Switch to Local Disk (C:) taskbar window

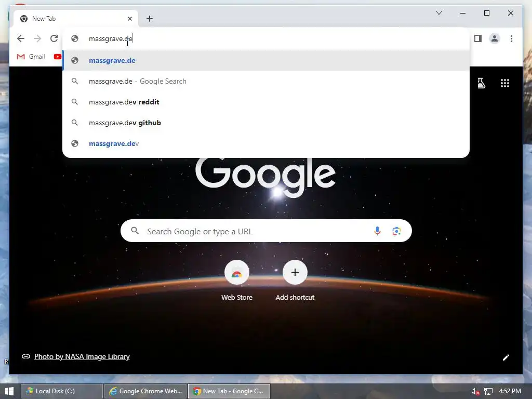(x=62, y=391)
